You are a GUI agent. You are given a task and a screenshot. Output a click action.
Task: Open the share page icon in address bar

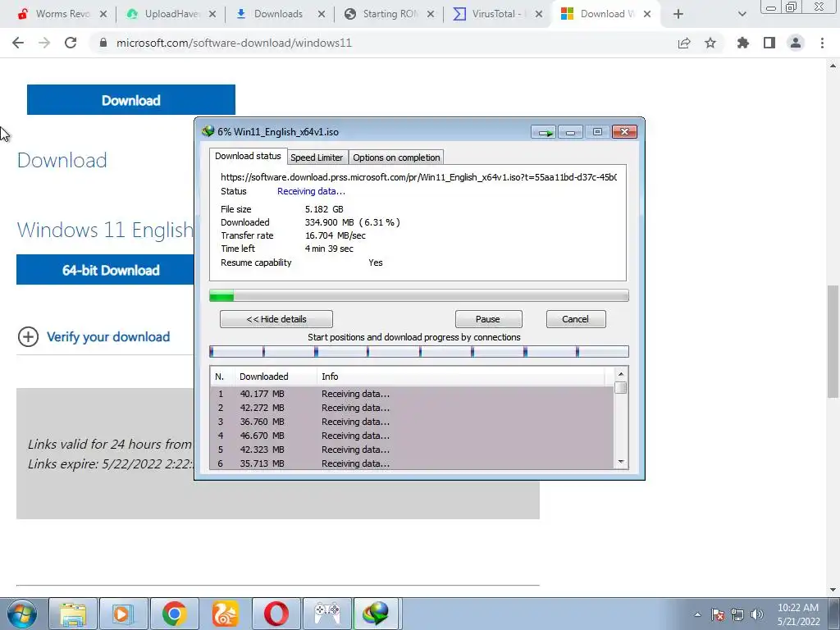tap(684, 43)
